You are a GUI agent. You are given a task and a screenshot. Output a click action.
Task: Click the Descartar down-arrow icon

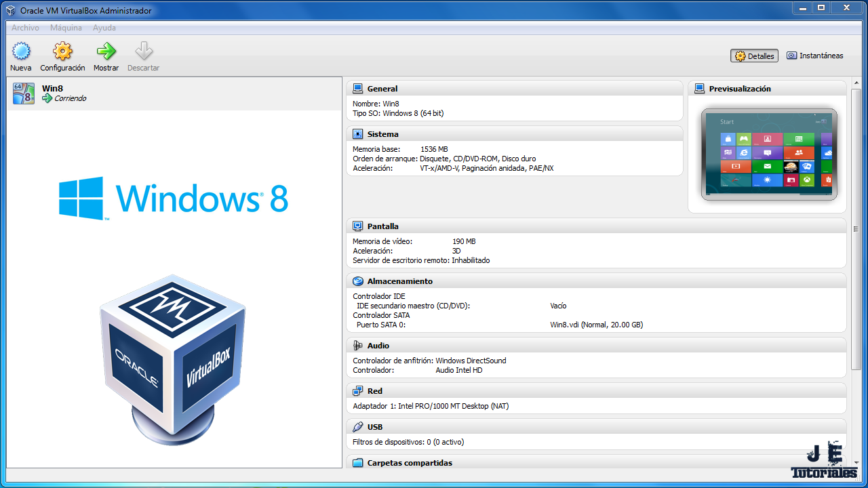pos(143,51)
